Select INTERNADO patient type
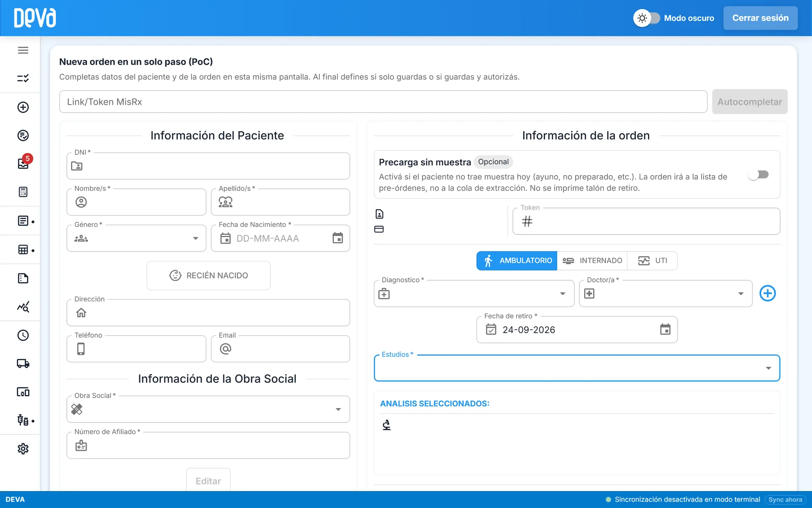The width and height of the screenshot is (812, 508). (x=592, y=261)
